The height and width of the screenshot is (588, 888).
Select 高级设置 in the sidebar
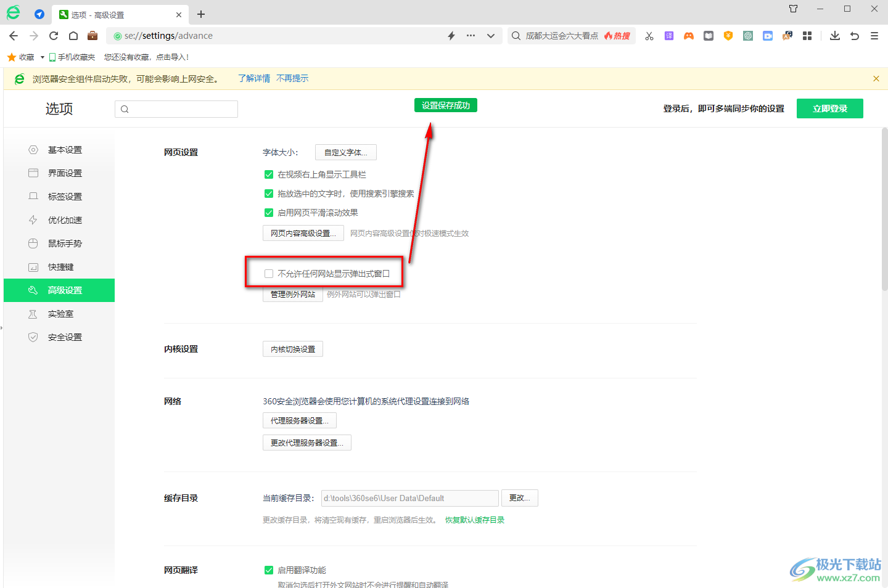tap(59, 290)
